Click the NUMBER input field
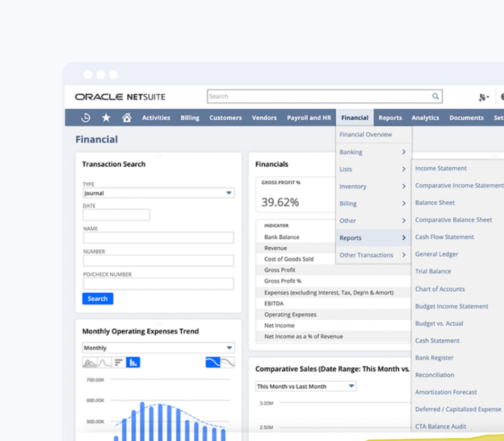 158,261
